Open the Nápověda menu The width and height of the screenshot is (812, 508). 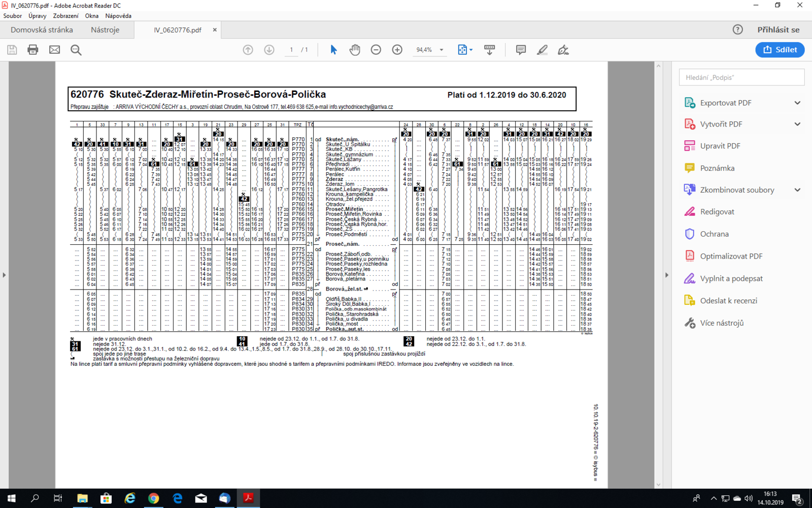coord(118,16)
